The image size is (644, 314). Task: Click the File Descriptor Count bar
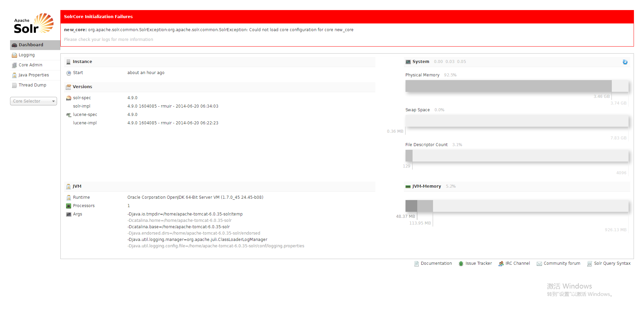point(517,156)
